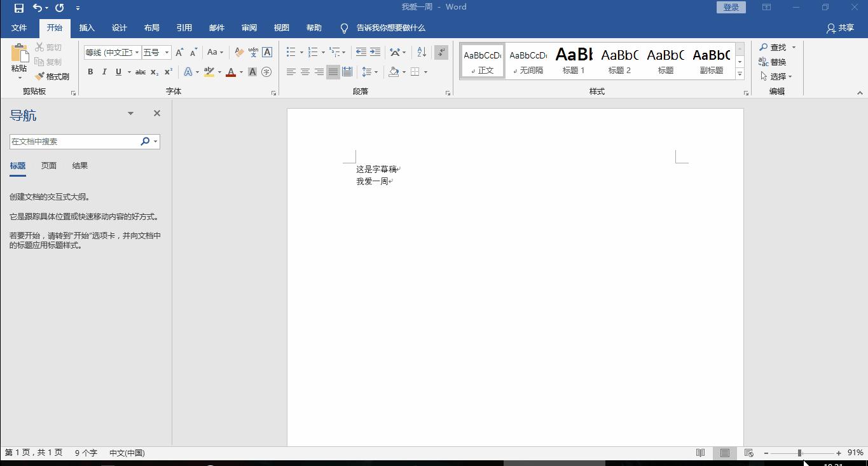The height and width of the screenshot is (466, 868).
Task: Center-align the paragraph text
Action: [x=305, y=72]
